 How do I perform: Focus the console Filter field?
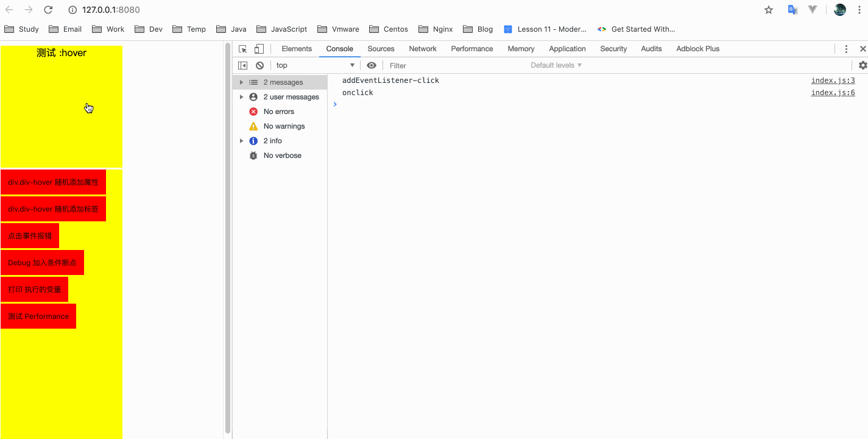coord(457,65)
